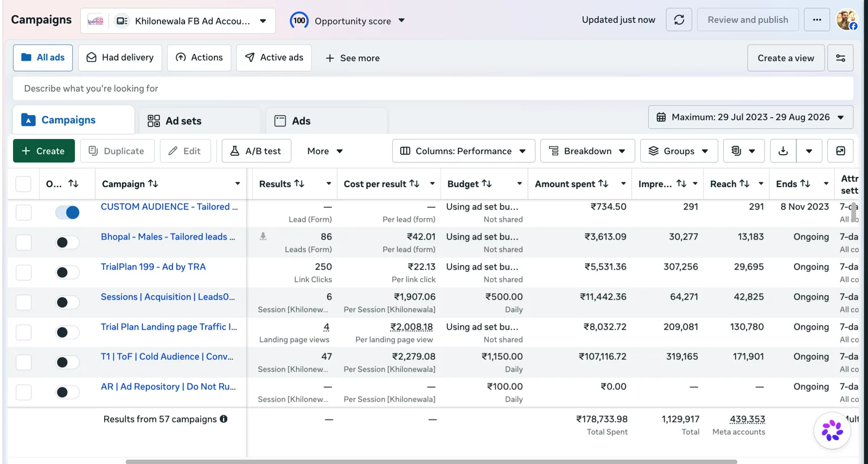Check the Sessions Acquisition campaign checkbox
This screenshot has height=464, width=868.
pyautogui.click(x=23, y=302)
